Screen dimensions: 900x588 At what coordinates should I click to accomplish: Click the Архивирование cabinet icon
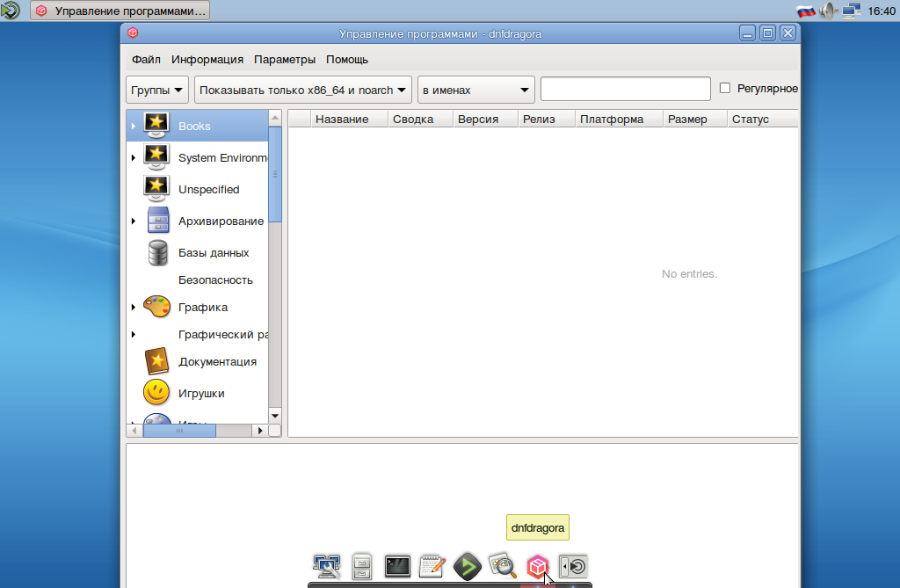pos(158,221)
